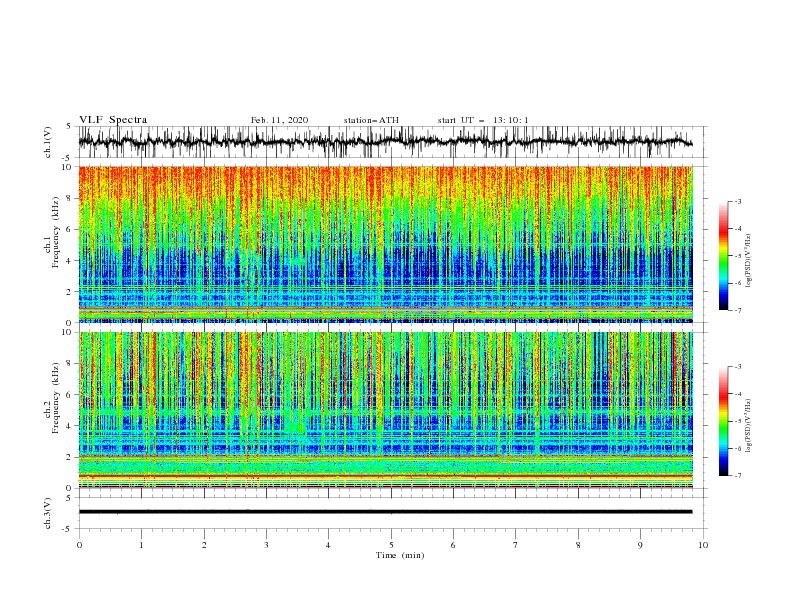The height and width of the screenshot is (612, 792).
Task: Click the ch.2 frequency axis "2" tick
Action: 69,457
